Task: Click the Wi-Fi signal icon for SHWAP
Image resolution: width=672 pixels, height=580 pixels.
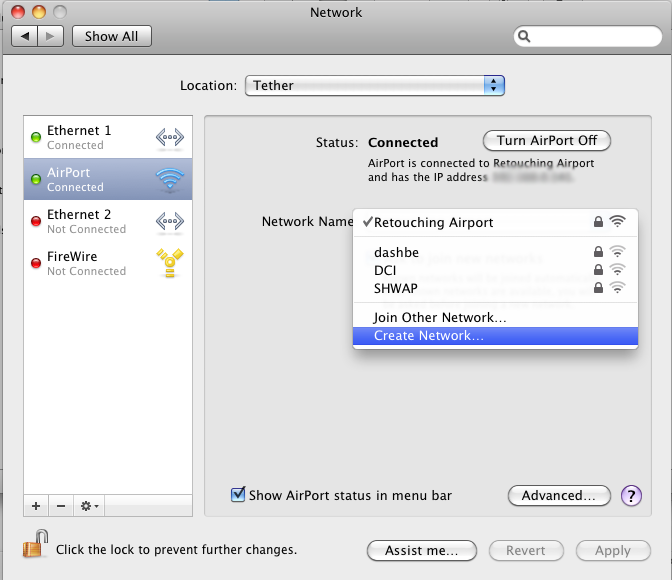Action: pos(617,287)
